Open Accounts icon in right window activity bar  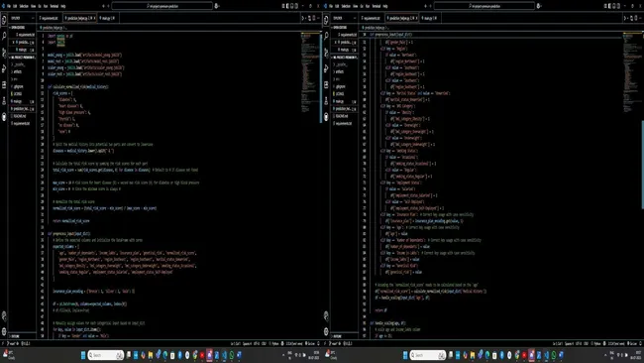click(x=326, y=315)
